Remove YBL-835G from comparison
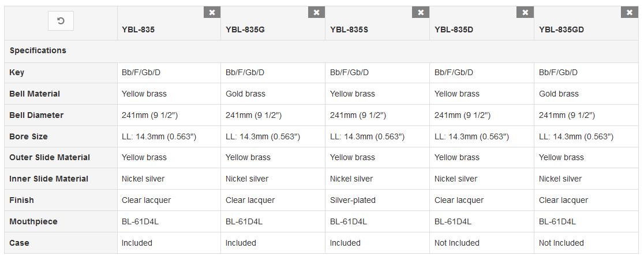Viewport: 644px width, 259px height. point(316,12)
